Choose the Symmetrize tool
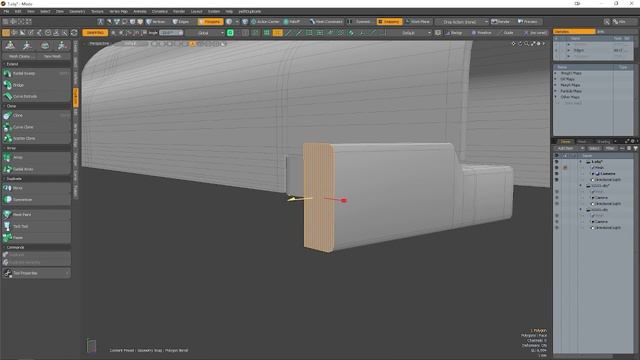640x360 pixels. coord(36,200)
